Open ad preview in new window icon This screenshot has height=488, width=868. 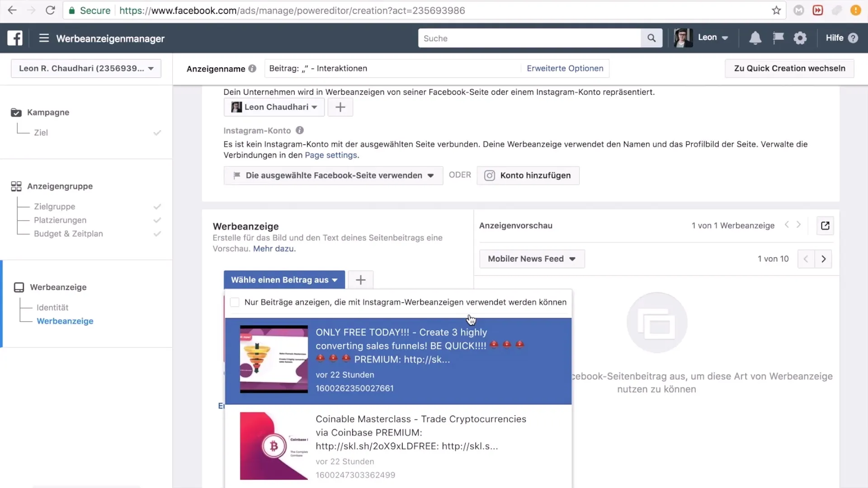825,225
